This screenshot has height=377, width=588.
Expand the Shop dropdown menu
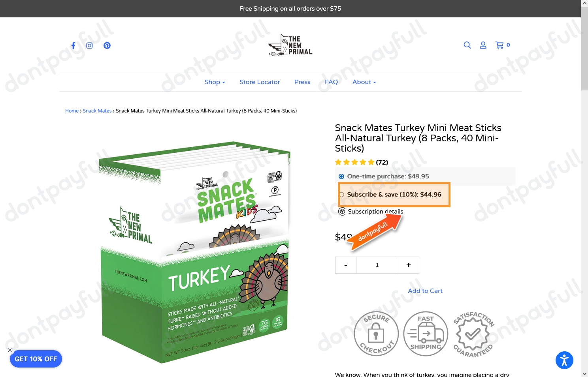[x=215, y=82]
